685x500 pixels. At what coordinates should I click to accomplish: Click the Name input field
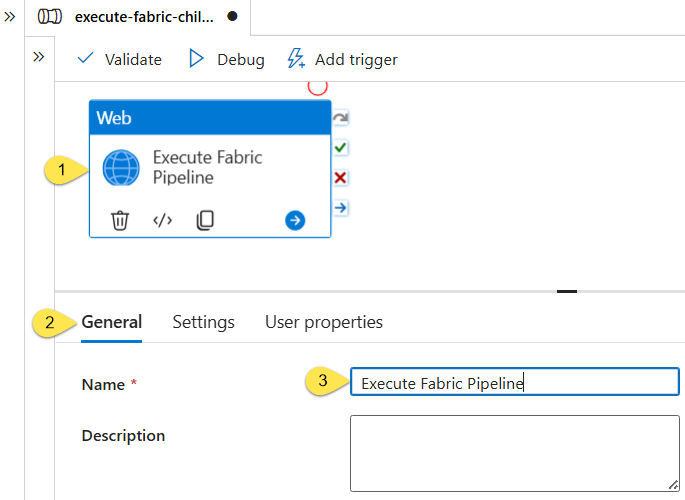click(515, 382)
